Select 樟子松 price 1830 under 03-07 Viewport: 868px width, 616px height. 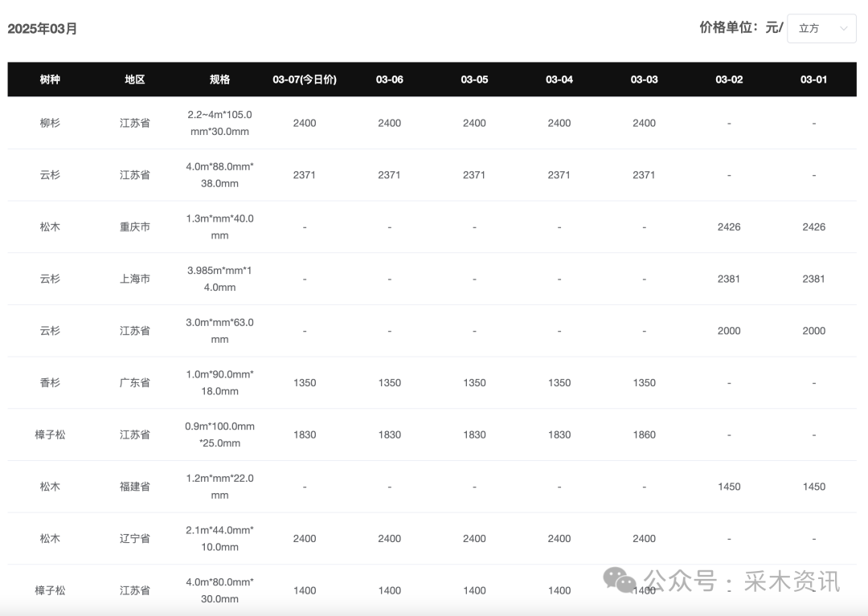pyautogui.click(x=305, y=434)
